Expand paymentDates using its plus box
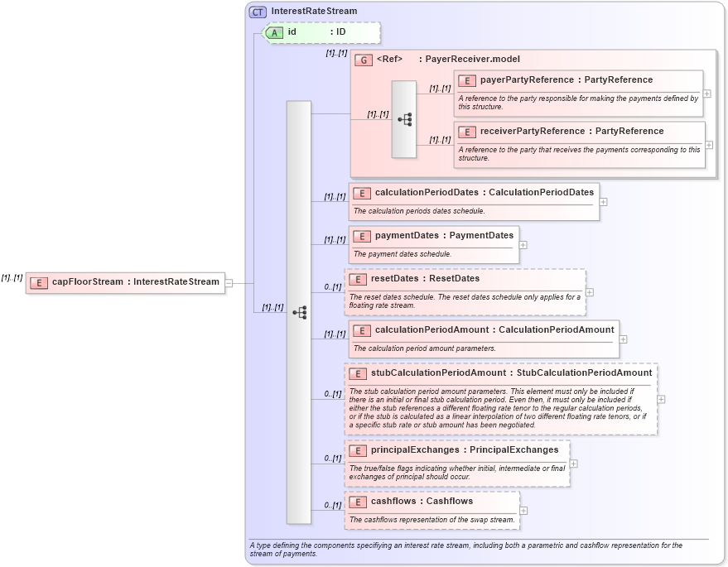Viewport: 728px width, 567px height. pos(523,245)
